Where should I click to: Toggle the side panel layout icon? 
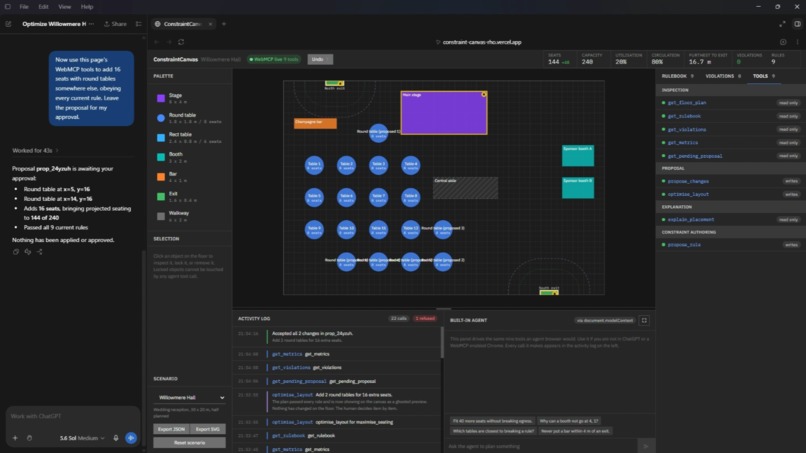pyautogui.click(x=797, y=24)
